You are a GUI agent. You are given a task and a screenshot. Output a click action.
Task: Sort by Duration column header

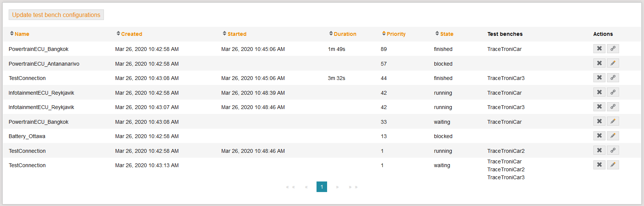[344, 34]
